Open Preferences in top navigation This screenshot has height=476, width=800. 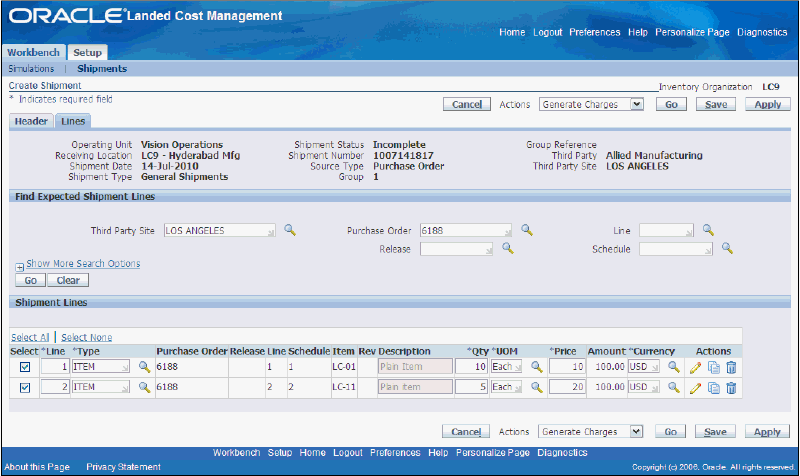[594, 32]
